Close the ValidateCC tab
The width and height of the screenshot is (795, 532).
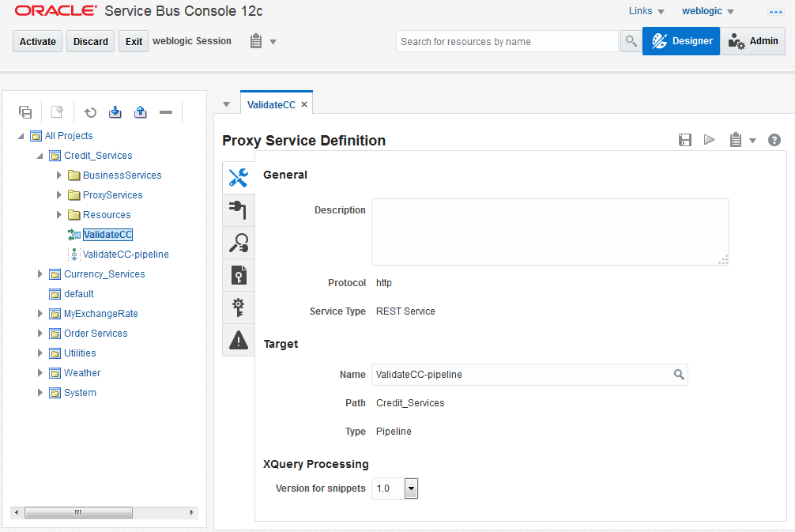[x=304, y=104]
